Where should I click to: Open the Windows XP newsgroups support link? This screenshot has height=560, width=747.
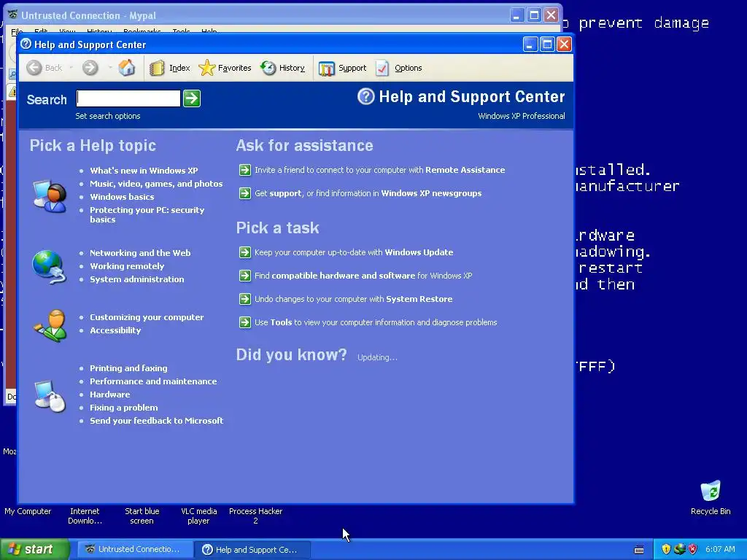(368, 193)
